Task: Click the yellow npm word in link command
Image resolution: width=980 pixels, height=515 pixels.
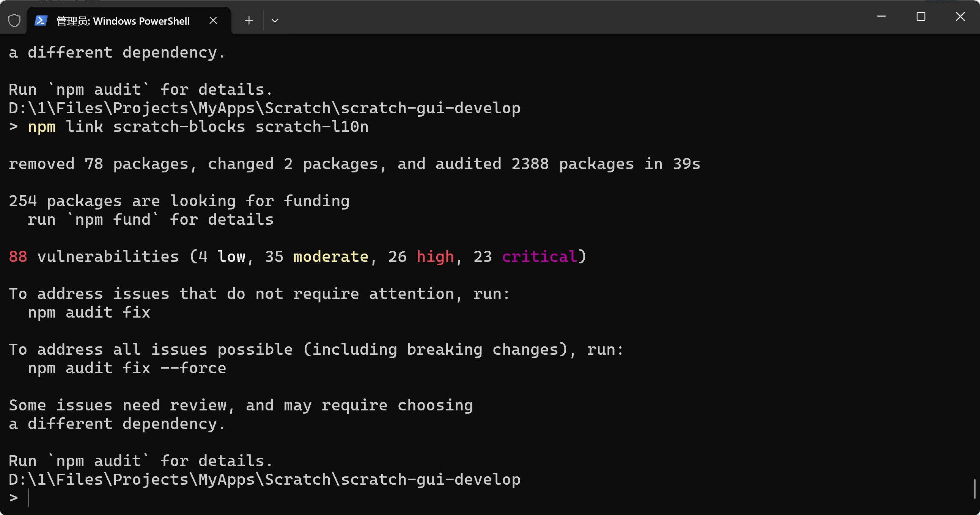Action: [x=42, y=127]
